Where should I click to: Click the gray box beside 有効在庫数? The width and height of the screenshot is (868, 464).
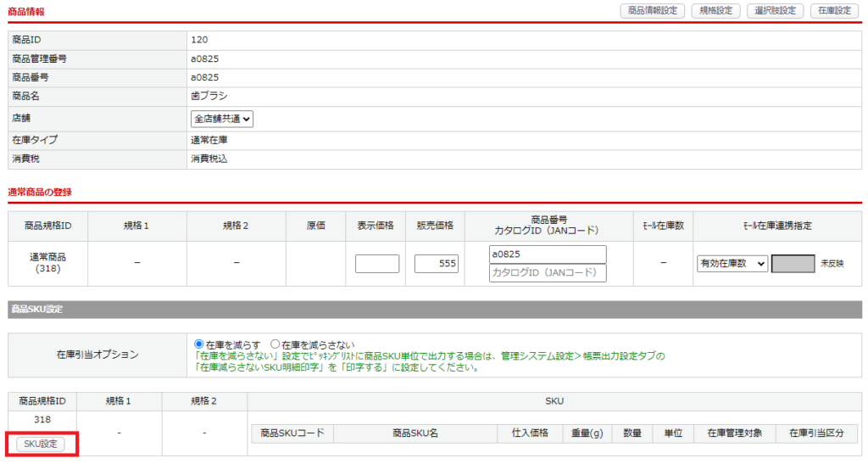pyautogui.click(x=793, y=264)
